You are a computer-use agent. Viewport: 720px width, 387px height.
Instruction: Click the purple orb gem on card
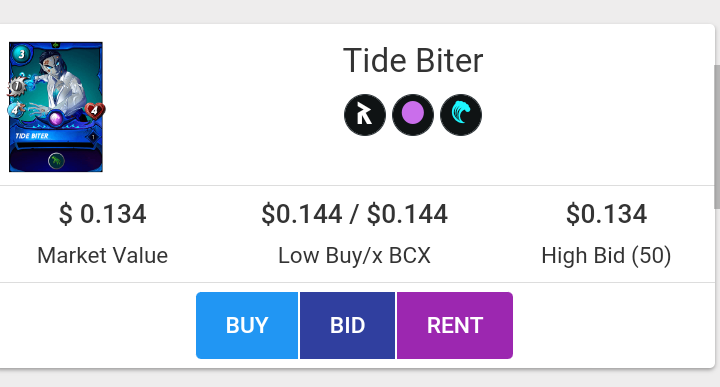click(x=56, y=119)
